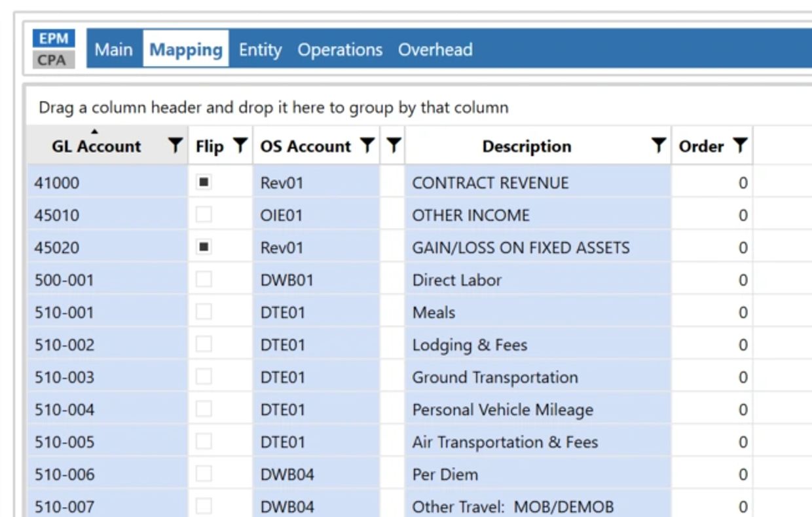Click OS Account cell DWB01
The image size is (812, 517).
287,280
